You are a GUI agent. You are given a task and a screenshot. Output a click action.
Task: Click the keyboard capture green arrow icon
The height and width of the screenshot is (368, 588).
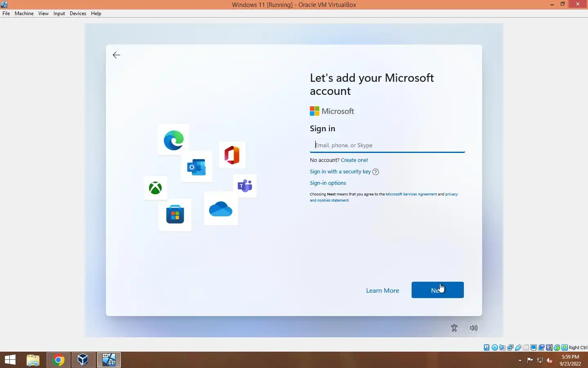coord(565,348)
